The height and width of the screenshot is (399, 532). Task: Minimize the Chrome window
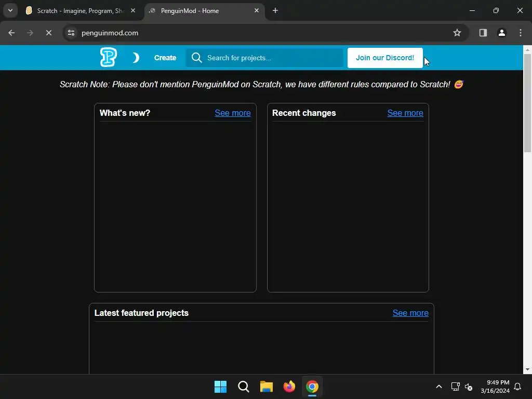point(472,10)
